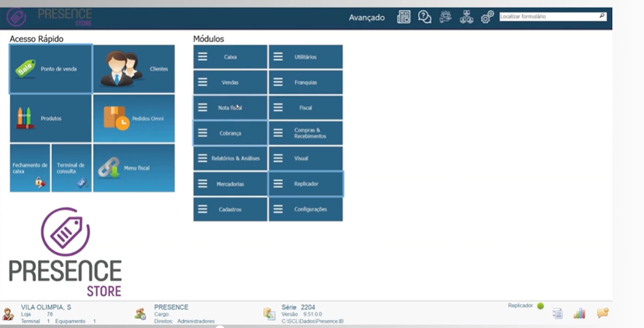This screenshot has width=644, height=328.
Task: Open the Compras & Recebimentos module
Action: click(306, 133)
